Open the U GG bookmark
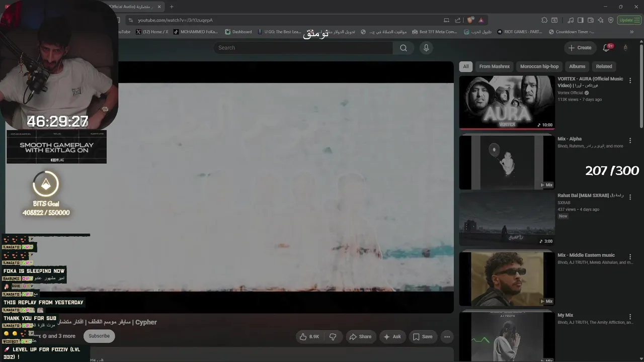 (279, 32)
